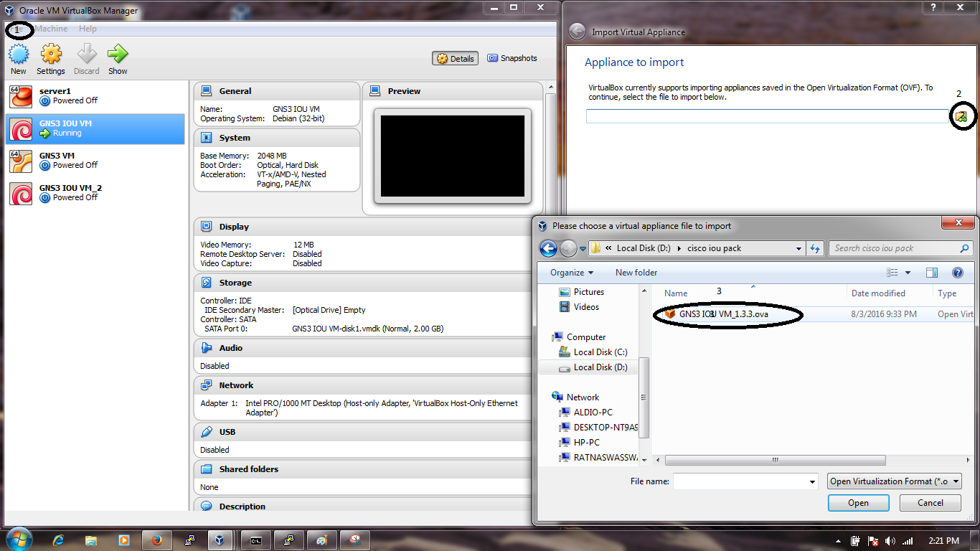Click the appliance file path input field
This screenshot has width=980, height=551.
(x=767, y=116)
